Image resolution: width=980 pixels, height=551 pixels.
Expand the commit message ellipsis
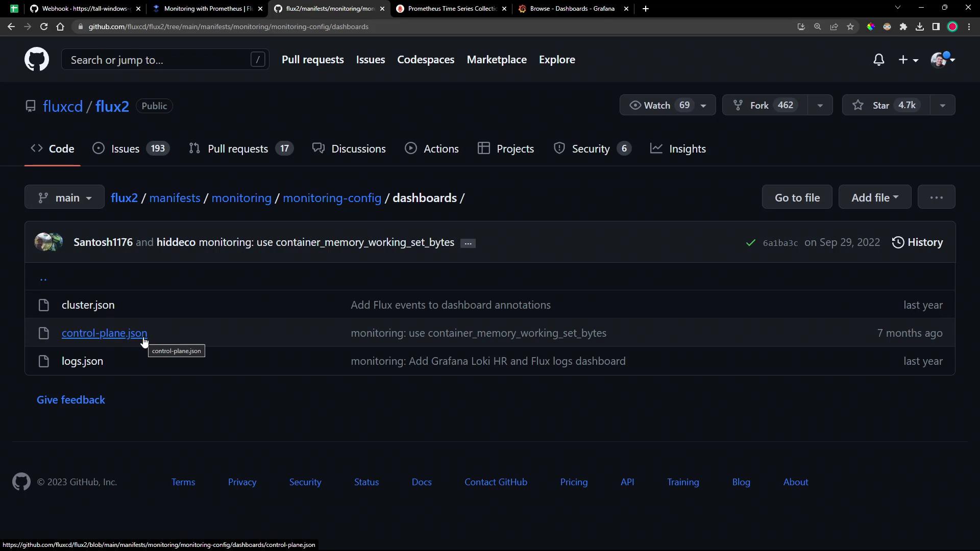click(468, 243)
